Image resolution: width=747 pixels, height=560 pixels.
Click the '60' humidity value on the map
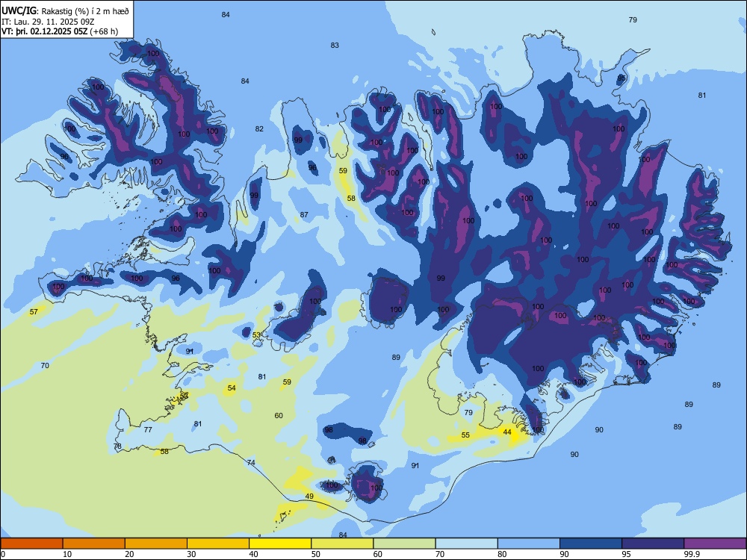[279, 415]
